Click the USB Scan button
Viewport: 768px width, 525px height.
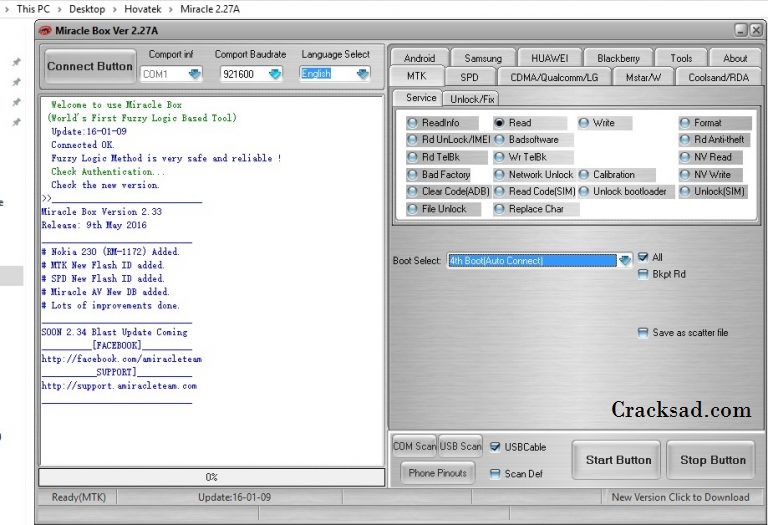(x=460, y=446)
